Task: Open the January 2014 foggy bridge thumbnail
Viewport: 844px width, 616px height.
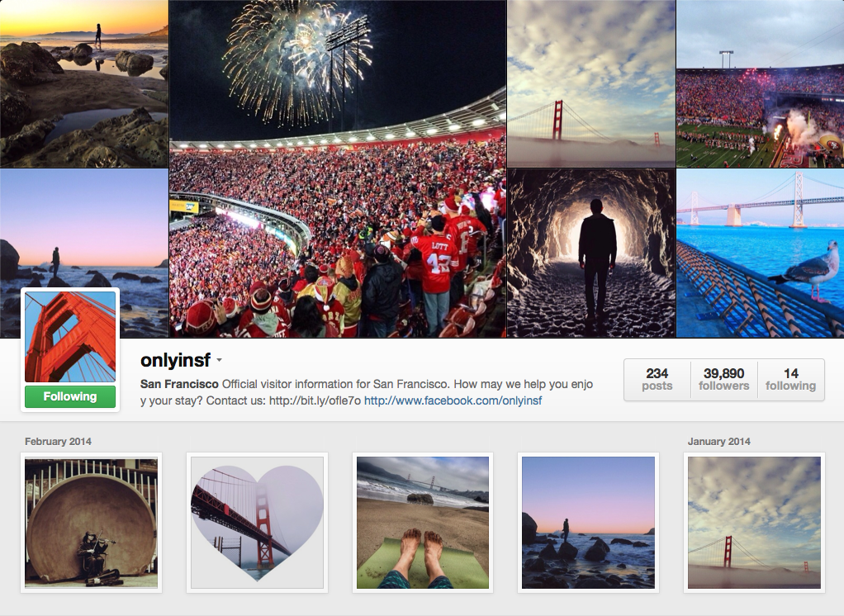Action: [x=754, y=523]
